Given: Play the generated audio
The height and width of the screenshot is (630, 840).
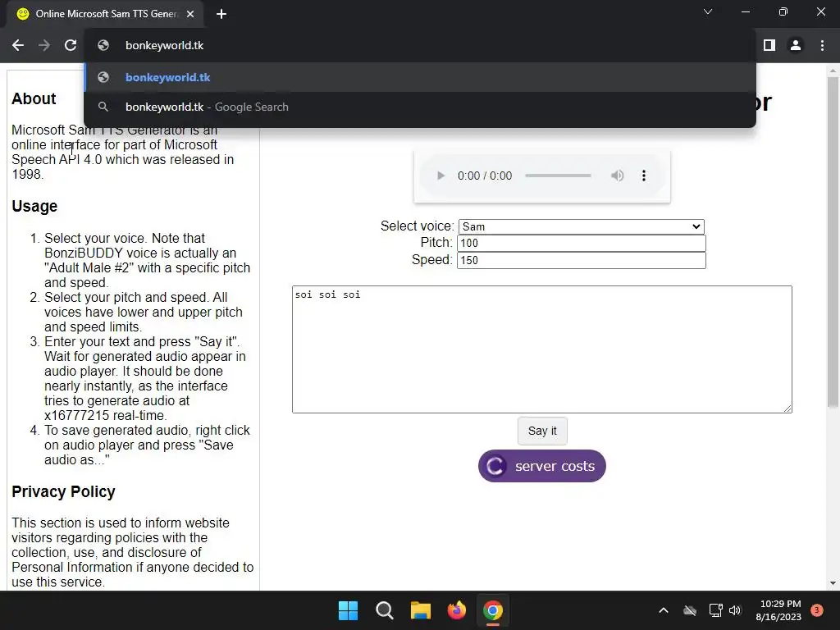Looking at the screenshot, I should pos(441,176).
